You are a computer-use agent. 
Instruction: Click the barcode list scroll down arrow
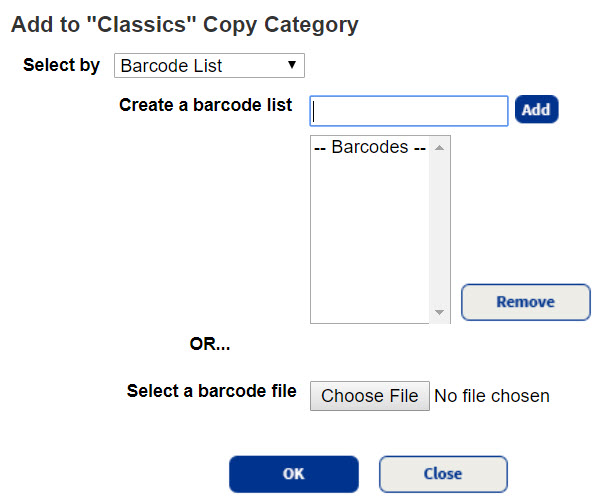point(440,313)
